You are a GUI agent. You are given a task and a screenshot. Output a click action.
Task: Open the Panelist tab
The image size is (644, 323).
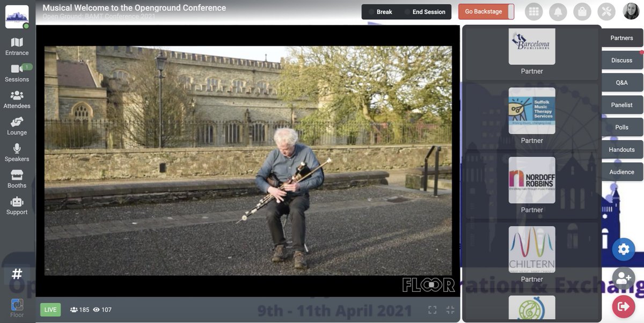(621, 105)
